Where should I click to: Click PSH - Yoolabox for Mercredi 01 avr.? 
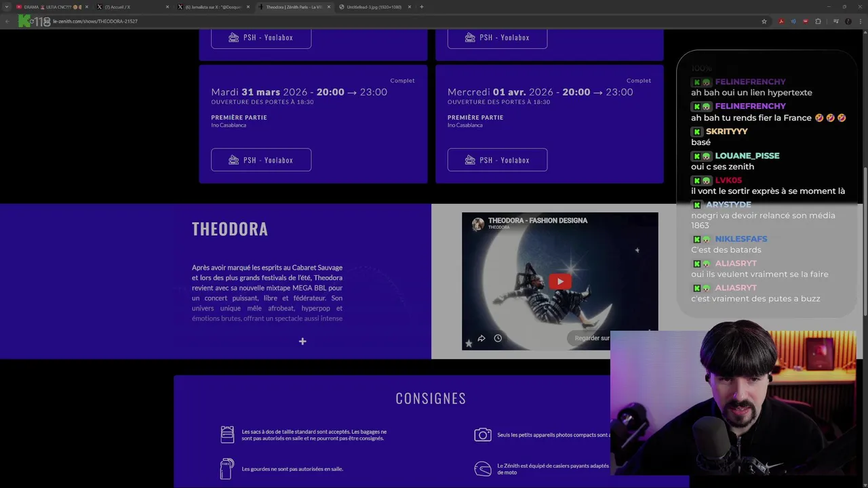click(497, 160)
